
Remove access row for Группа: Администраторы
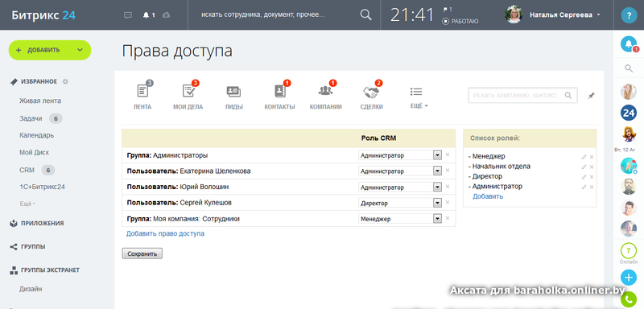click(448, 154)
